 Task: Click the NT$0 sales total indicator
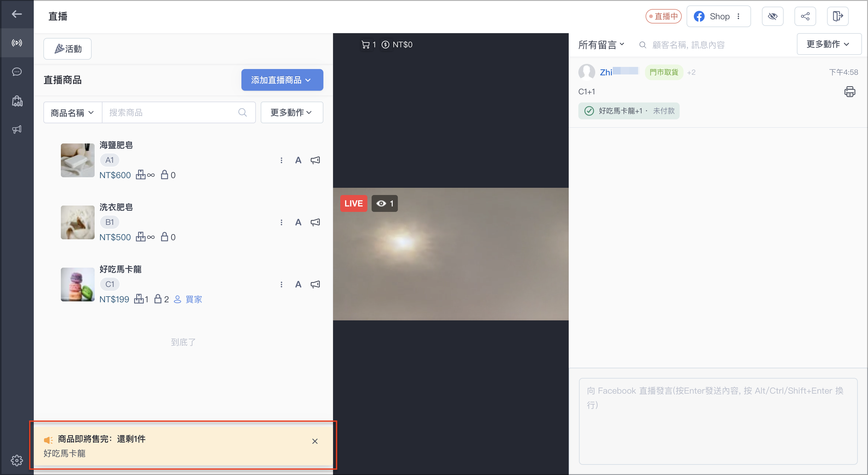397,45
